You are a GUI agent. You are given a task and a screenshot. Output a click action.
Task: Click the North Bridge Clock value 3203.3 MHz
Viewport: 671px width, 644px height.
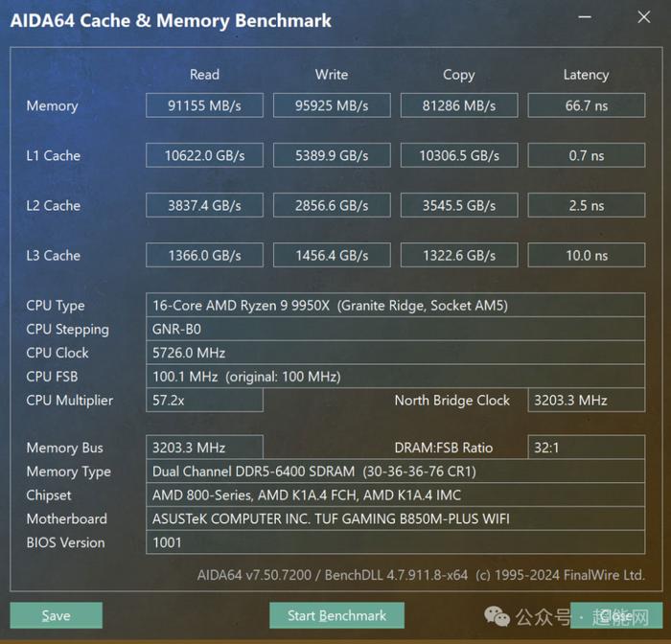click(x=587, y=400)
